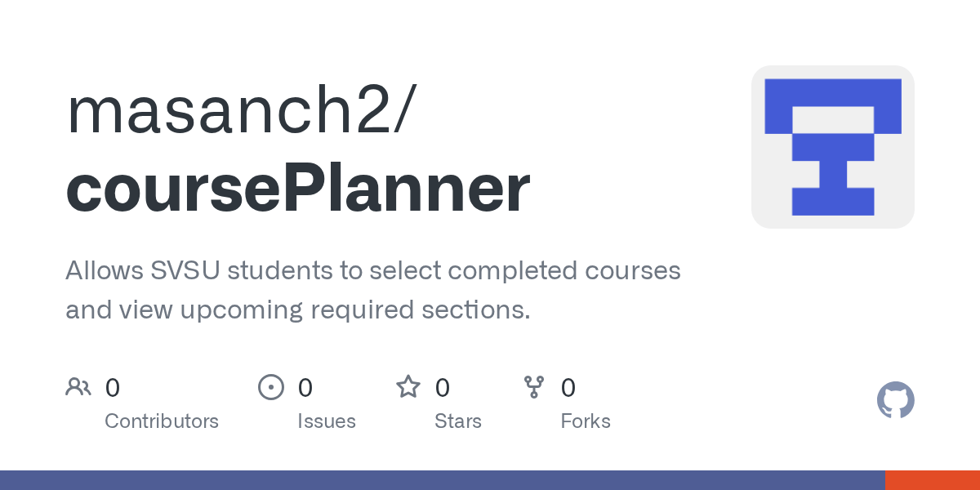The image size is (980, 490).
Task: Click the Forks branch icon
Action: pos(534,387)
